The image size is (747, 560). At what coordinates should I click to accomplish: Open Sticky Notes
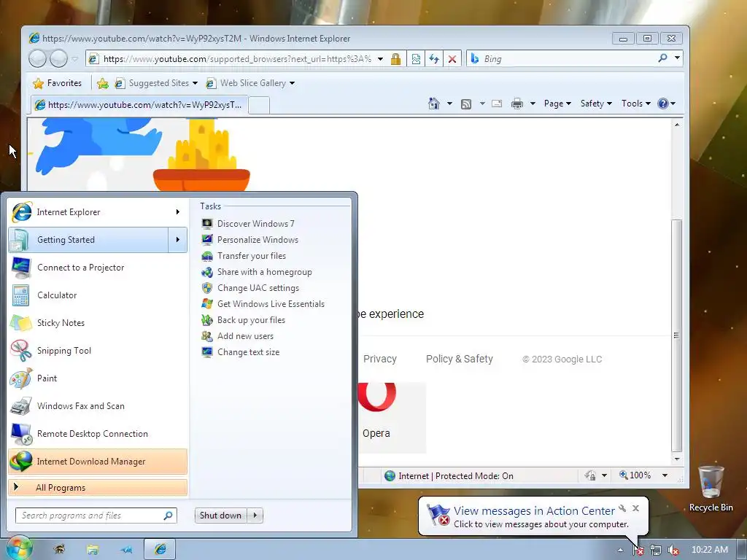[x=98, y=323]
